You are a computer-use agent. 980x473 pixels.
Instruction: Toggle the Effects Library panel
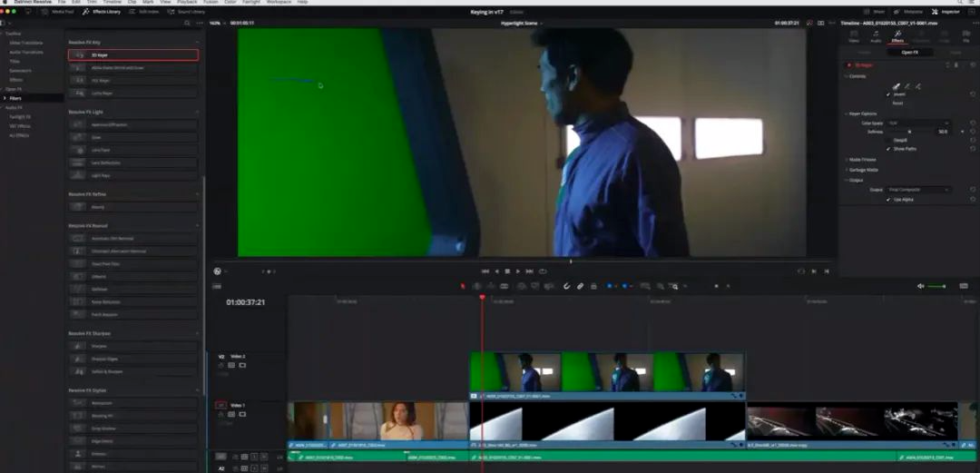pos(102,12)
